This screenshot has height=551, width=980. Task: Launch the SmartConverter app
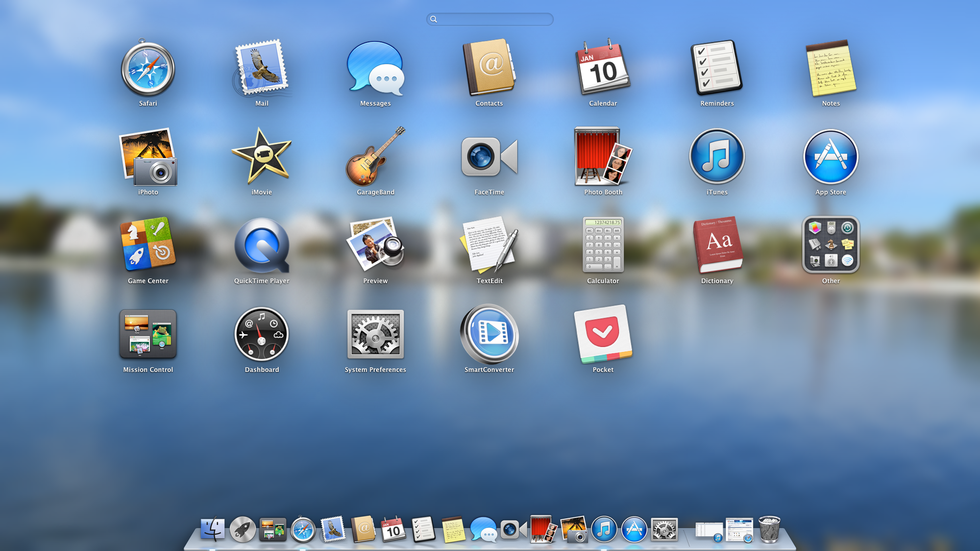point(489,334)
